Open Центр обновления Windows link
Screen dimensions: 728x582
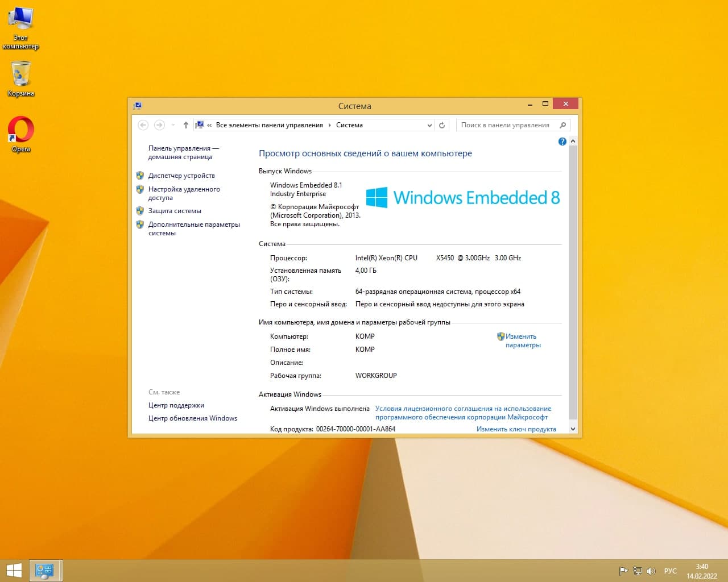[193, 418]
